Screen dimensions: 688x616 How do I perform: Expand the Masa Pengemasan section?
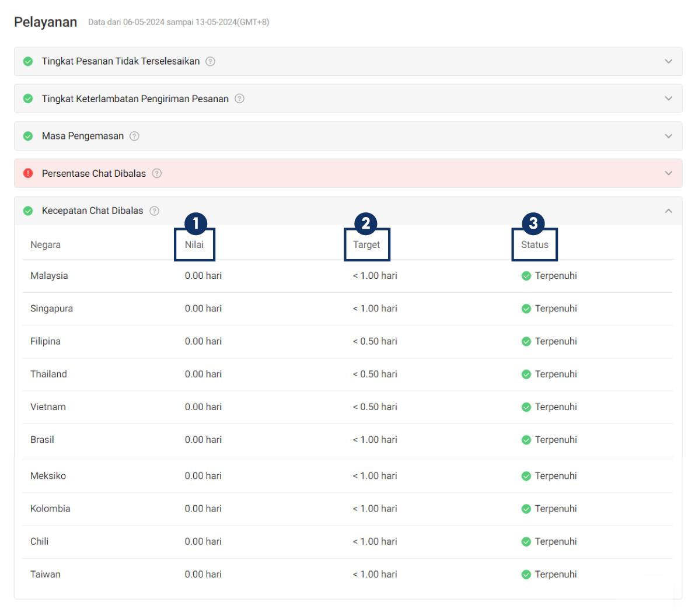click(x=668, y=136)
